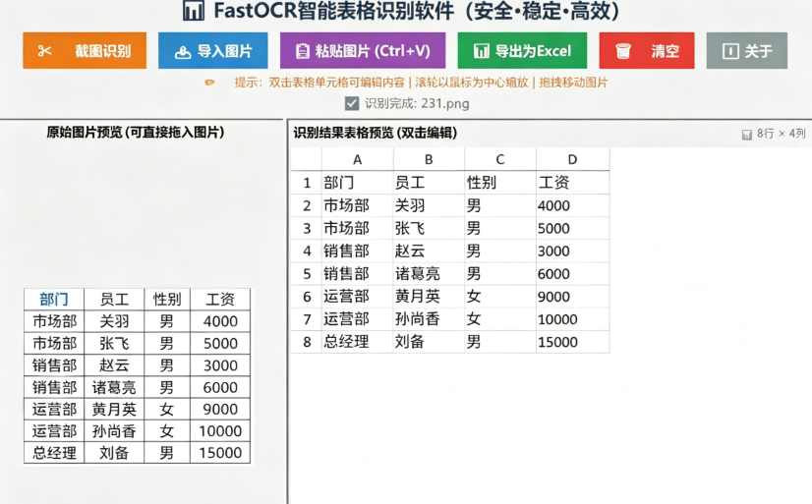Click the 导入图片 import image button
Image resolution: width=812 pixels, height=504 pixels.
213,51
